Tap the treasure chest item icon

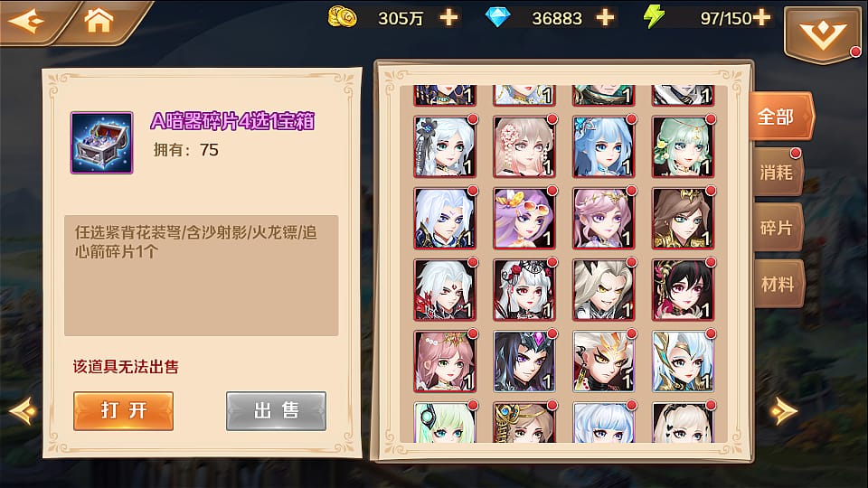pos(102,143)
